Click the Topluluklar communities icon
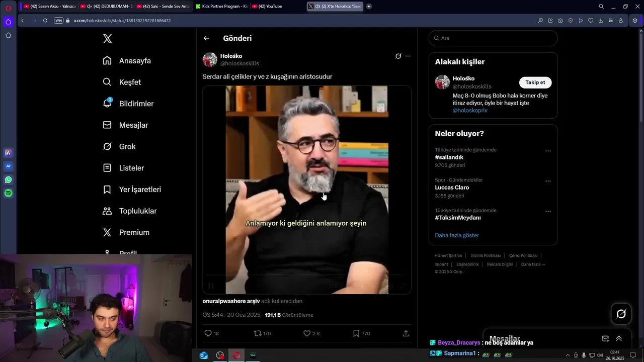 (x=107, y=211)
